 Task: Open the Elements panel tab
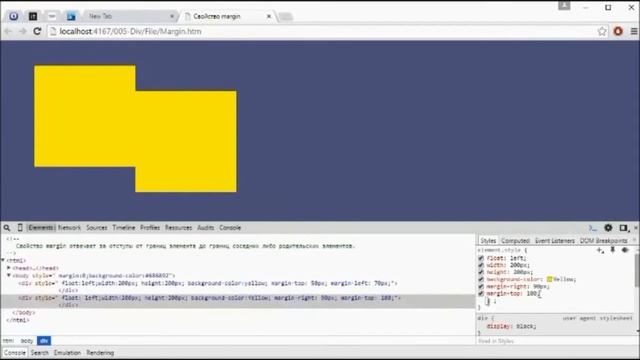tap(41, 228)
